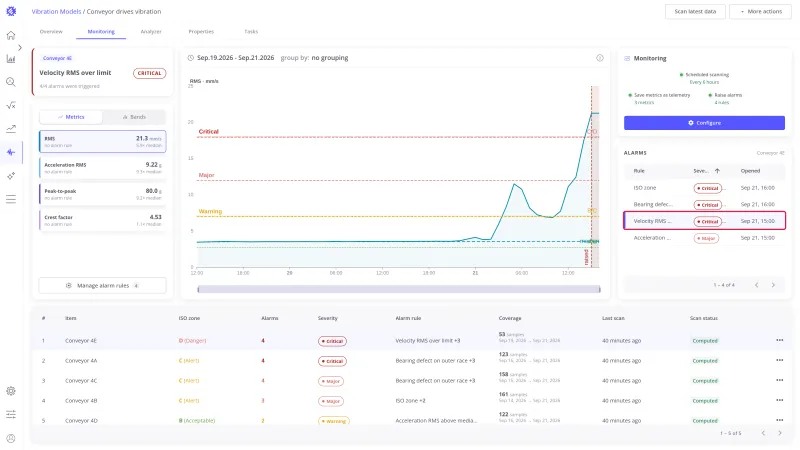Image resolution: width=800 pixels, height=450 pixels.
Task: Click the search magnifier sidebar icon
Action: click(x=11, y=82)
